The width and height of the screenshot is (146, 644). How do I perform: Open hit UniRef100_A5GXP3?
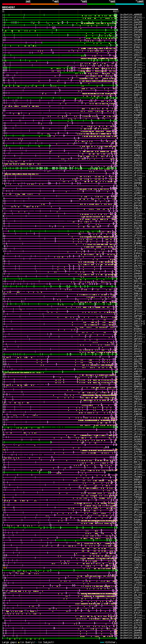coord(131,148)
